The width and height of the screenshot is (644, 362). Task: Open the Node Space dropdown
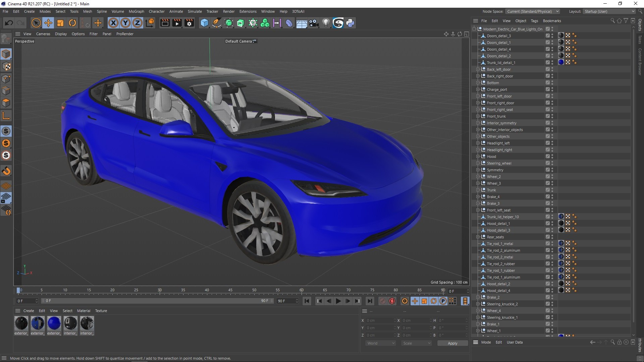[x=533, y=11]
